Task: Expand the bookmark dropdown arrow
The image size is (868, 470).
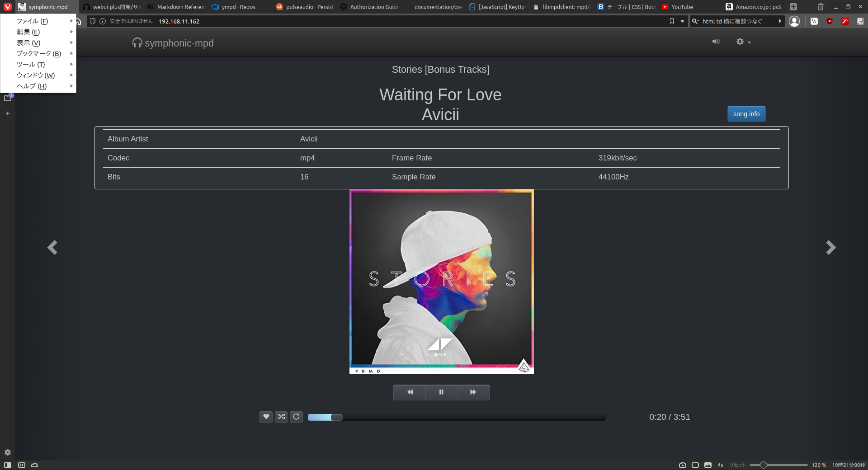Action: [x=682, y=21]
